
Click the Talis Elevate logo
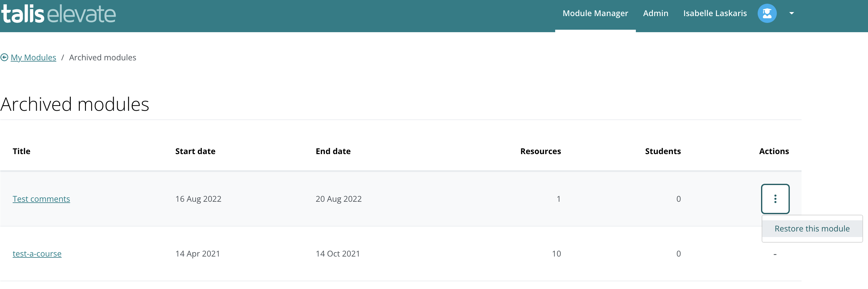(58, 14)
